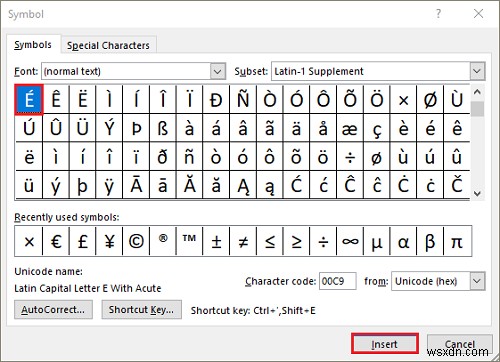Pick the Yen ¥ recently used symbol
Viewport: 500px width, 362px height.
109,241
